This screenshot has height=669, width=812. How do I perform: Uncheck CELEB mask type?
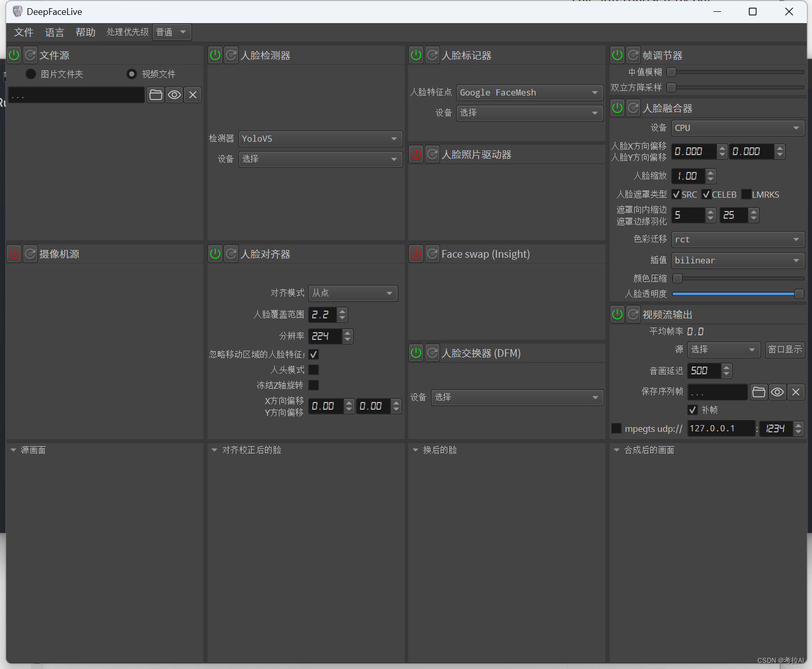(706, 194)
